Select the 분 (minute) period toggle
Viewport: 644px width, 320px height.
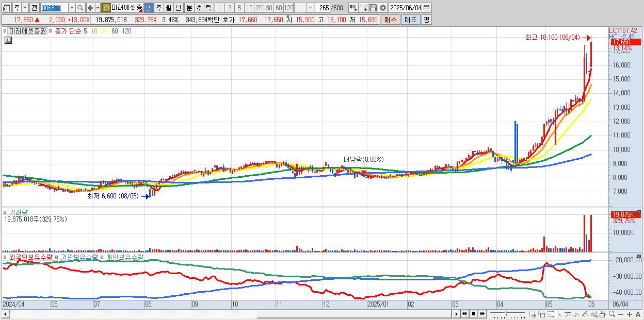(x=189, y=8)
